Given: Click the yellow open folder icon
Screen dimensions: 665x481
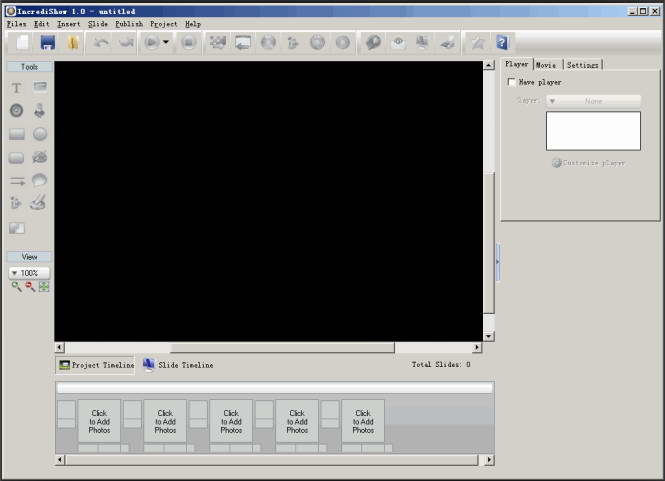Looking at the screenshot, I should tap(73, 42).
